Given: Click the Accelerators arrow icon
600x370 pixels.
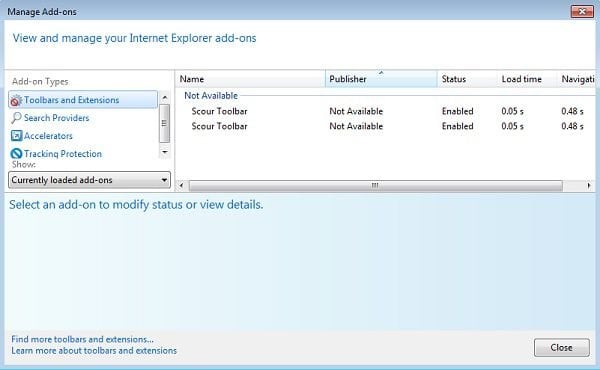Looking at the screenshot, I should click(16, 136).
